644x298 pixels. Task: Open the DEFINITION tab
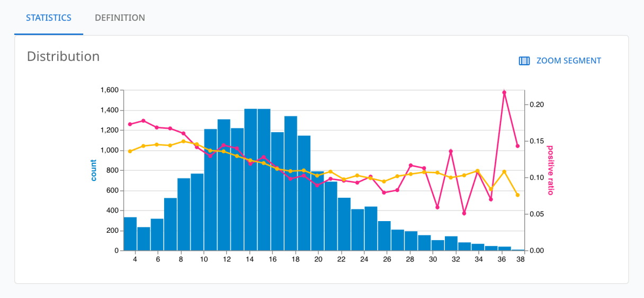120,17
